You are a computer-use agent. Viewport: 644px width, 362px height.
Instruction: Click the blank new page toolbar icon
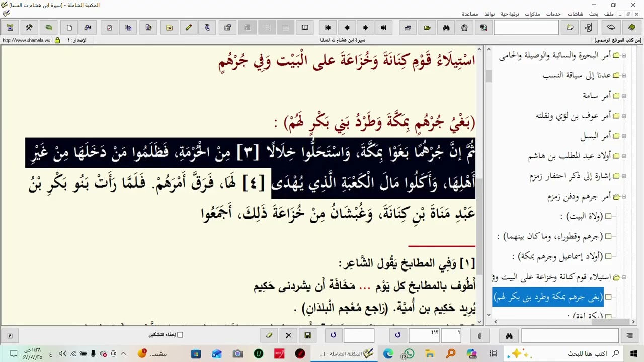point(69,28)
